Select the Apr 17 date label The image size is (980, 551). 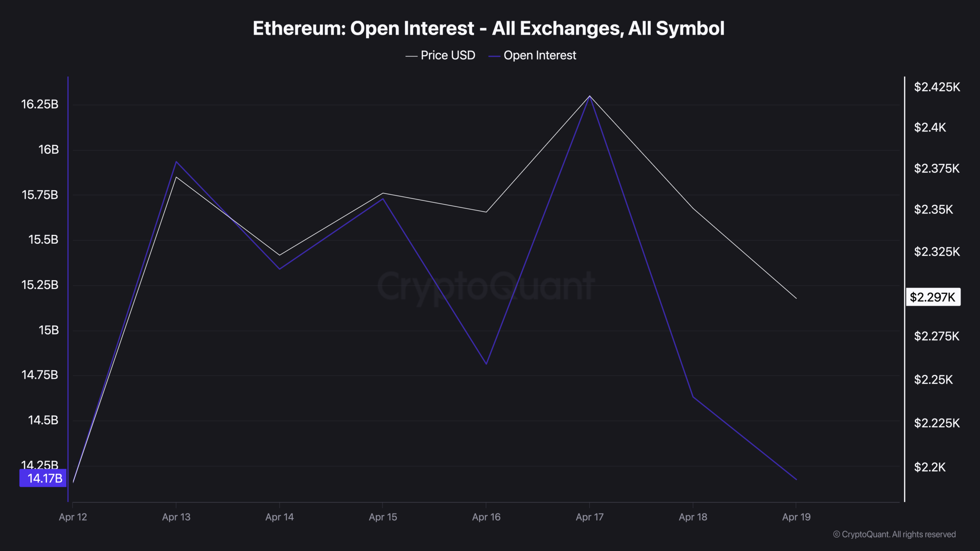tap(590, 517)
